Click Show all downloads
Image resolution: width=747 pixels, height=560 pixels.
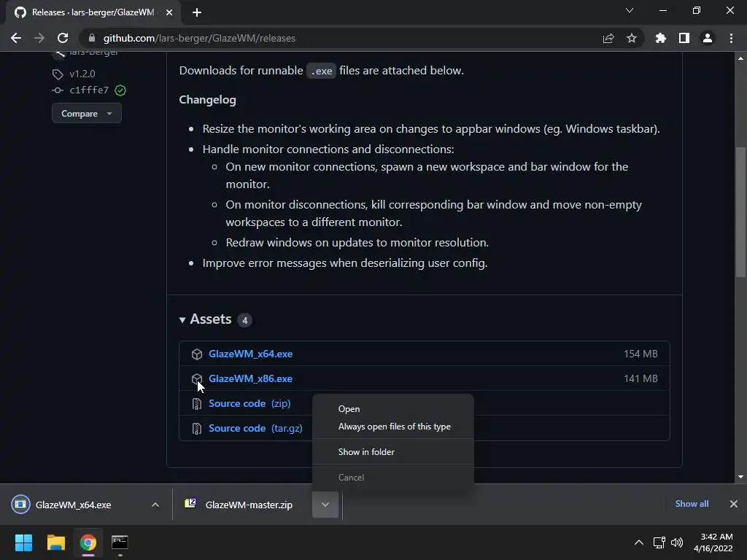pyautogui.click(x=692, y=504)
